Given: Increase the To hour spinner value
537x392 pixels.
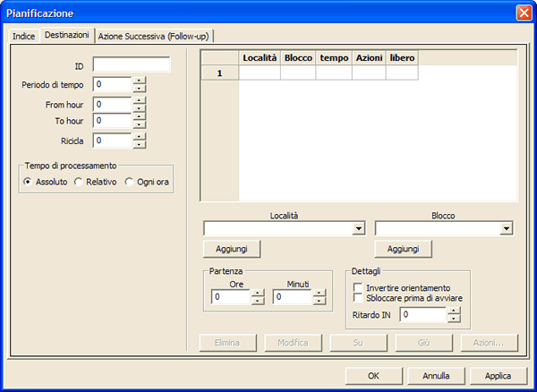Looking at the screenshot, I should click(x=139, y=116).
